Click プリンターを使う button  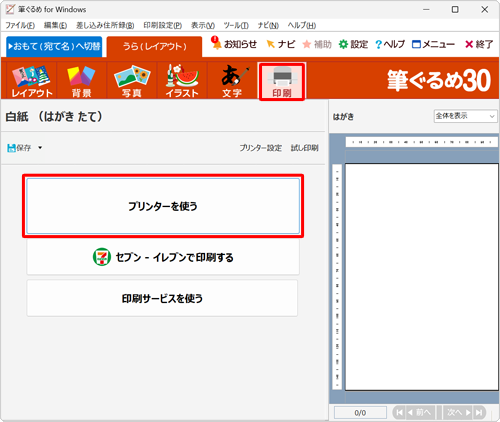[x=163, y=206]
